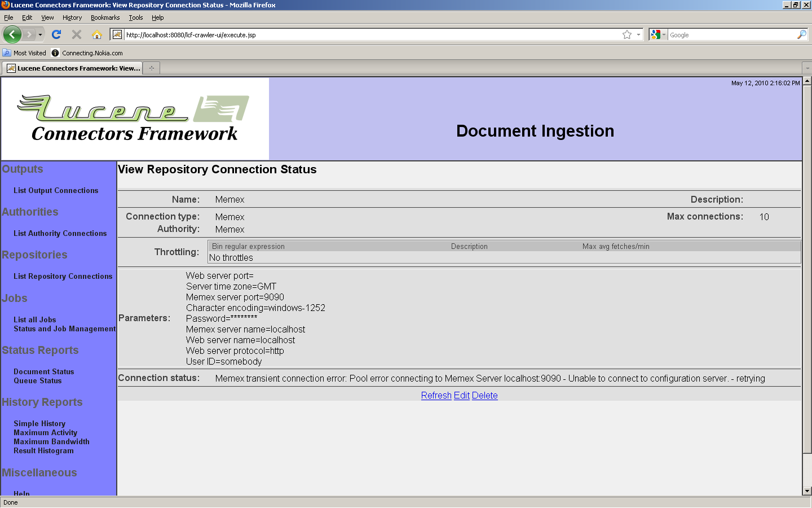Click the Forward arrow button
The image size is (812, 508).
[x=29, y=34]
